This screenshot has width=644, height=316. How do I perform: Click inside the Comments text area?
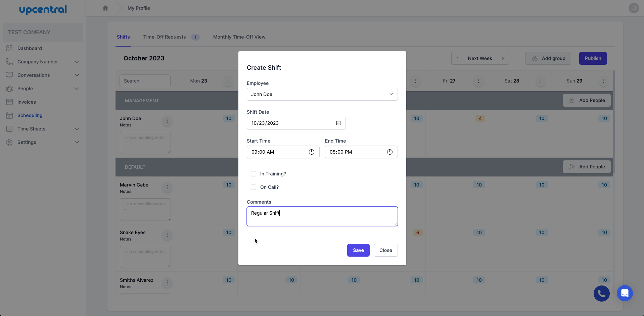(322, 216)
